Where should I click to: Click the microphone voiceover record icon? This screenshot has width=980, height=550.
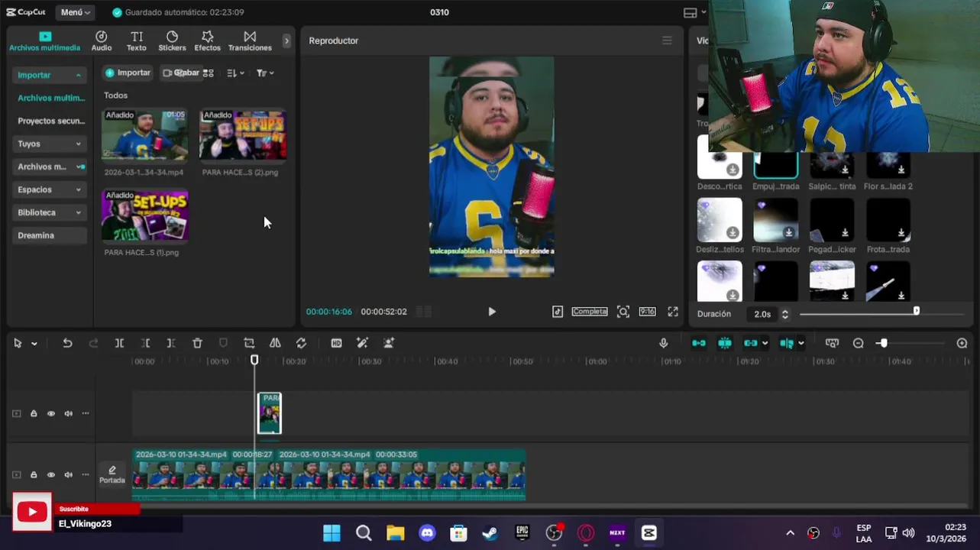[663, 343]
